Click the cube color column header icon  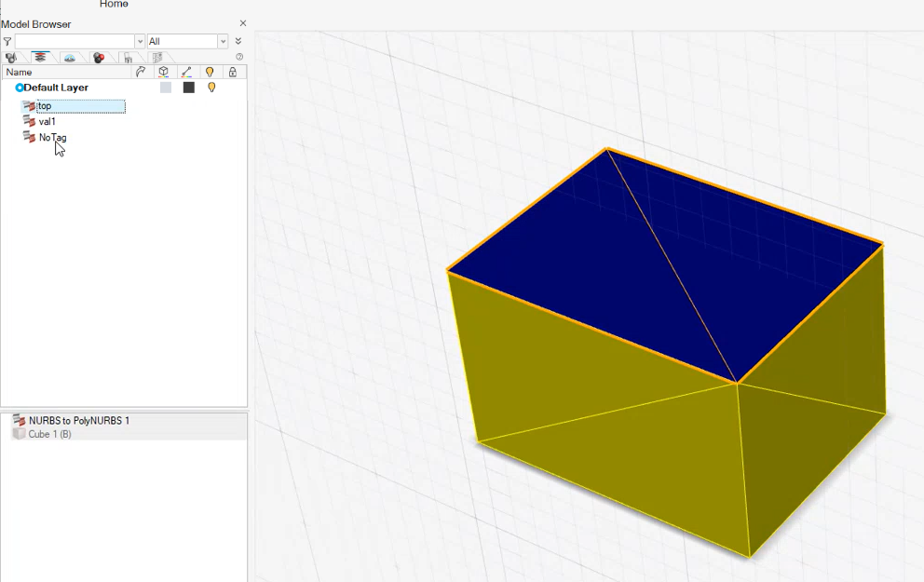[x=164, y=72]
